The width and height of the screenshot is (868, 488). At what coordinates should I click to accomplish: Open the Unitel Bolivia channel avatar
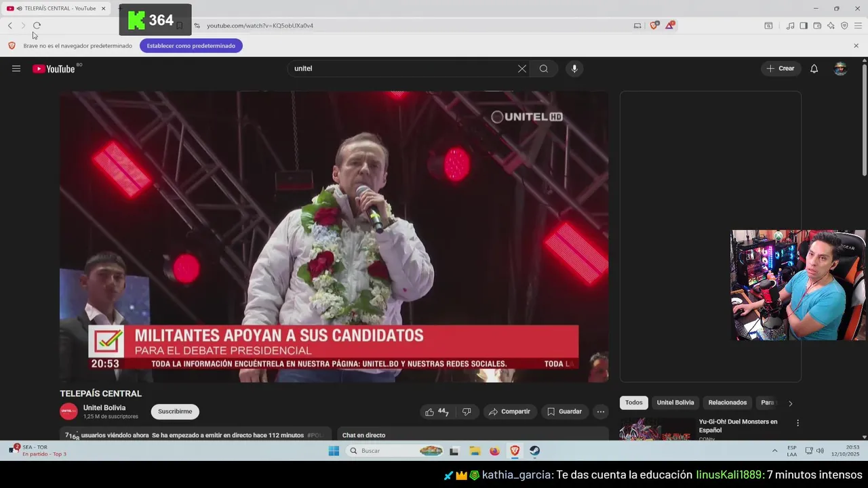point(68,411)
